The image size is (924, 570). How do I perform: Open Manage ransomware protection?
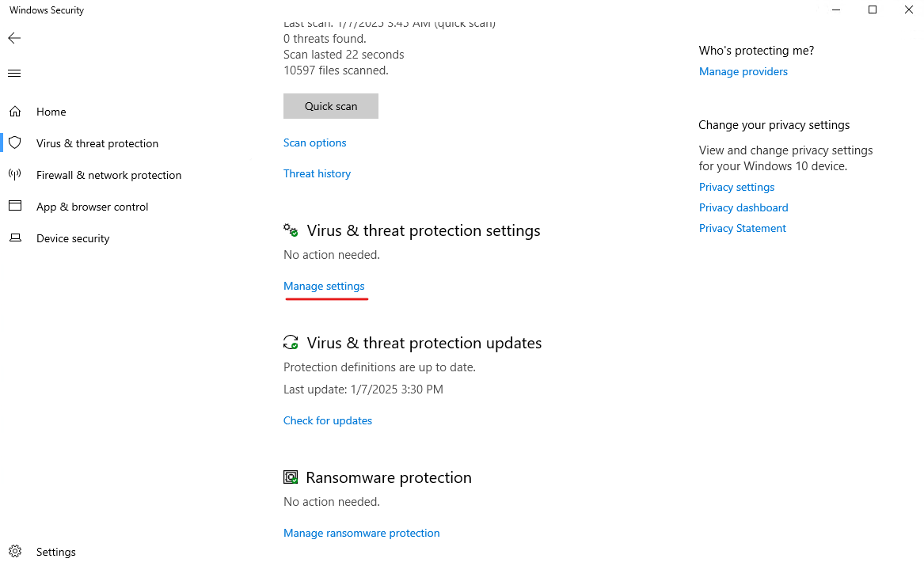pos(361,533)
